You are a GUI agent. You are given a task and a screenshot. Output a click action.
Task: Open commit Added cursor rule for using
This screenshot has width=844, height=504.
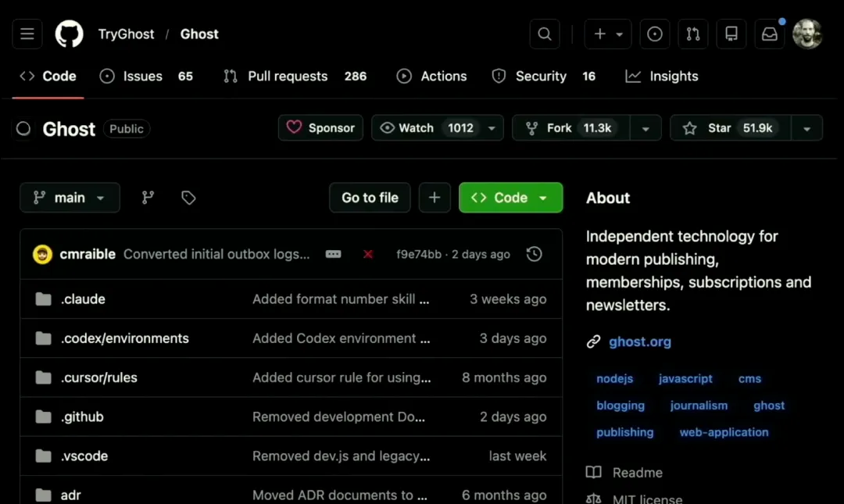[x=342, y=377]
